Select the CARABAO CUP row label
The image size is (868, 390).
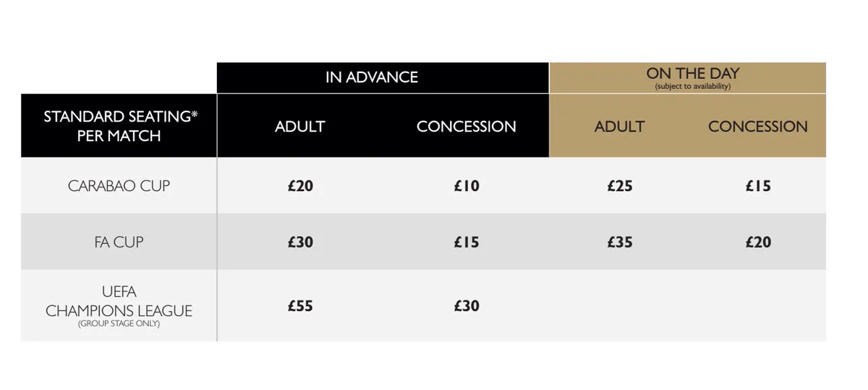[x=119, y=186]
